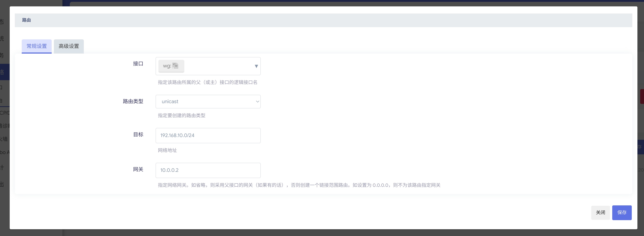This screenshot has width=644, height=236.
Task: Click the 接口 field label
Action: click(138, 64)
